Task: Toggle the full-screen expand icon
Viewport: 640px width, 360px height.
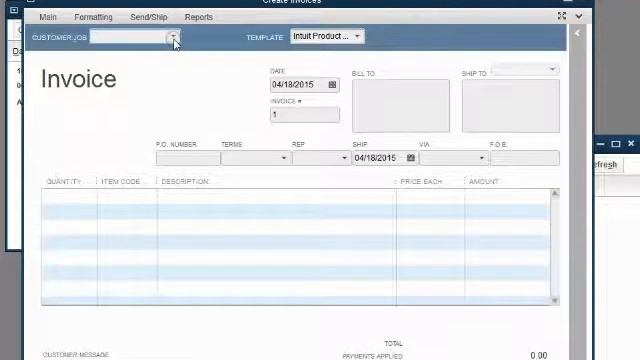Action: (x=562, y=16)
